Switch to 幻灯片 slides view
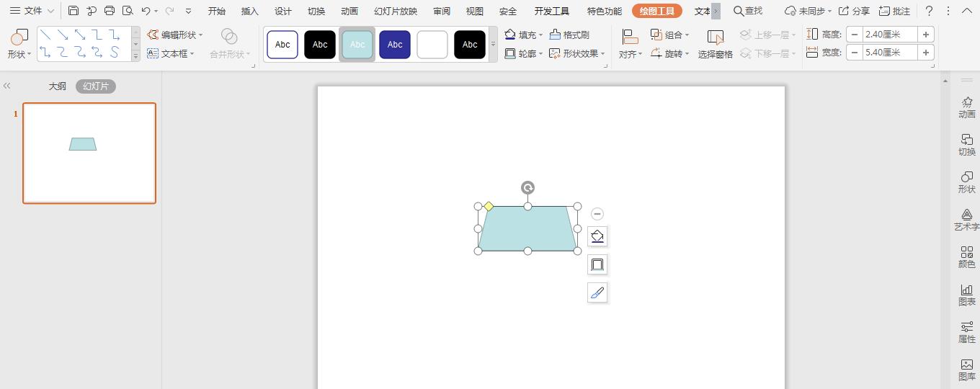Image resolution: width=980 pixels, height=389 pixels. point(96,86)
